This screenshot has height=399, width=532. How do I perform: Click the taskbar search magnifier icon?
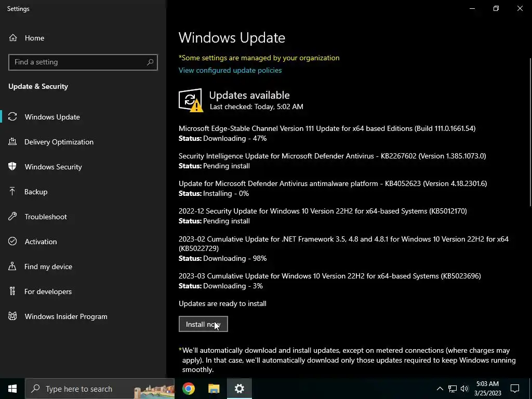tap(36, 389)
